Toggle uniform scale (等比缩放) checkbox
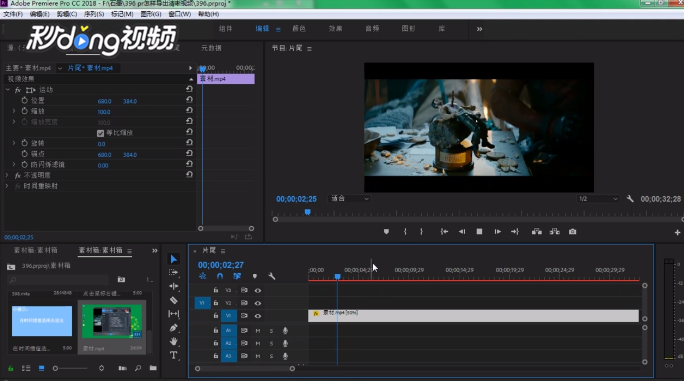 [x=100, y=133]
